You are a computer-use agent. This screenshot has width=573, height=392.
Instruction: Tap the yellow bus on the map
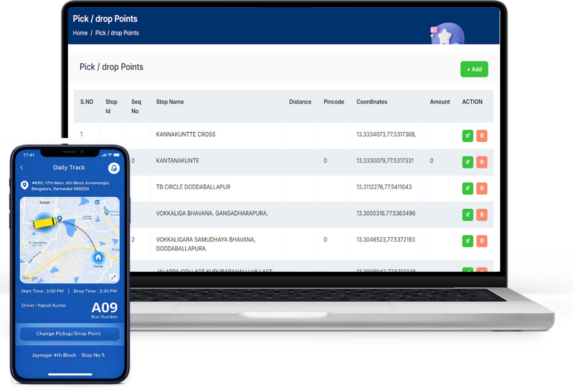coord(45,222)
